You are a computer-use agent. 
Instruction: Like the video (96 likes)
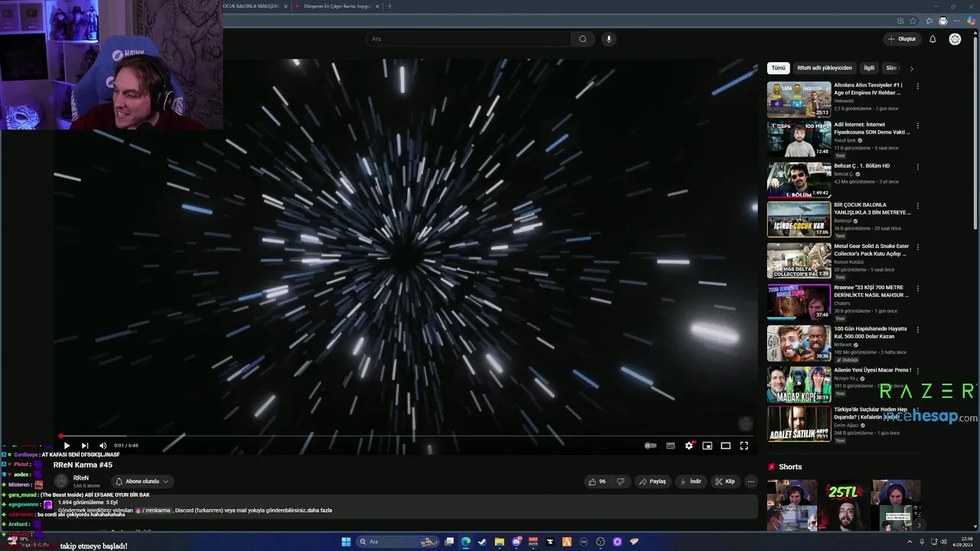coord(596,481)
